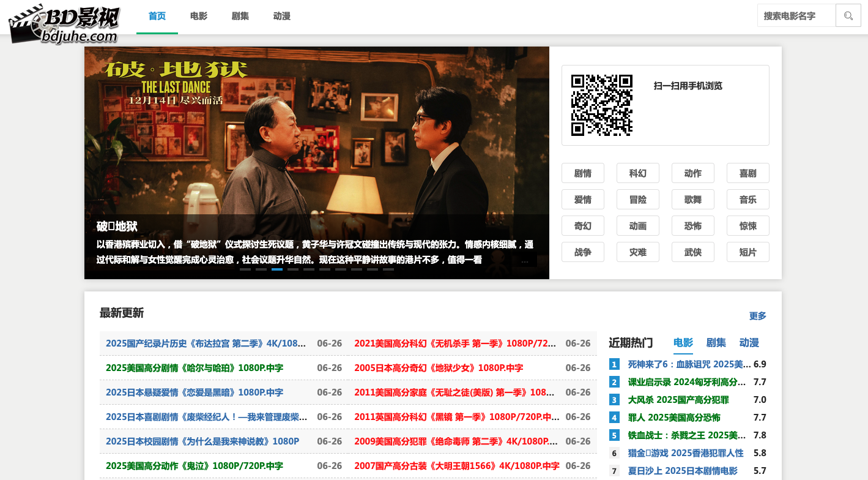Open 哈尔与哈珀 movie link
Screen dimensions: 868x480
coord(195,368)
